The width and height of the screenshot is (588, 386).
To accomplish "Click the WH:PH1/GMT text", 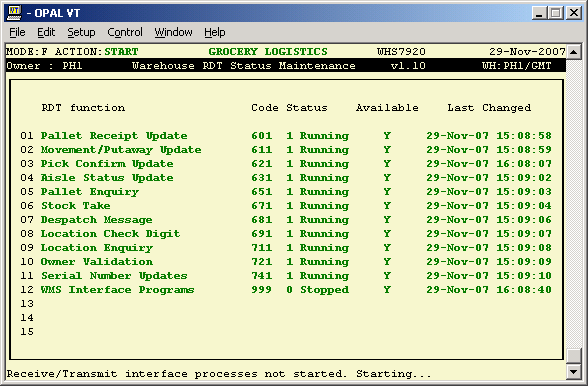I will 516,66.
